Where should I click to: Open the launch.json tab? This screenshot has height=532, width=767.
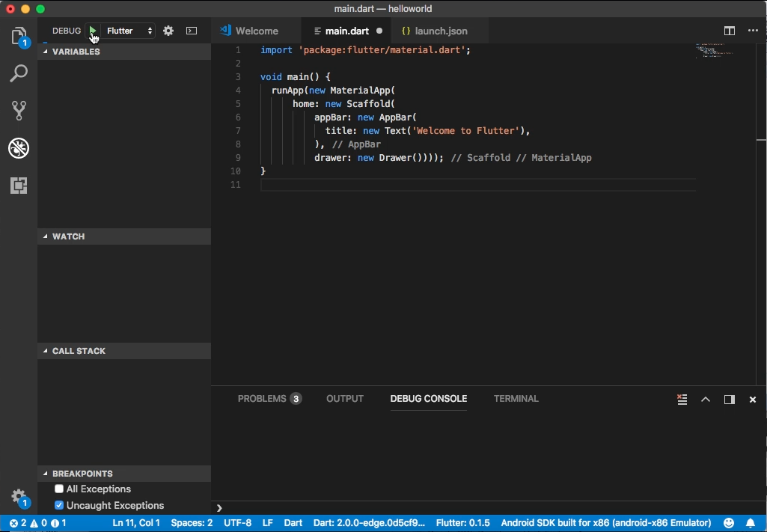(x=440, y=31)
